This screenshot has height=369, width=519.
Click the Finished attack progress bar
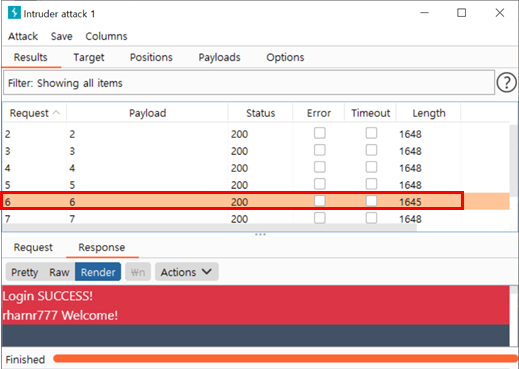[285, 359]
